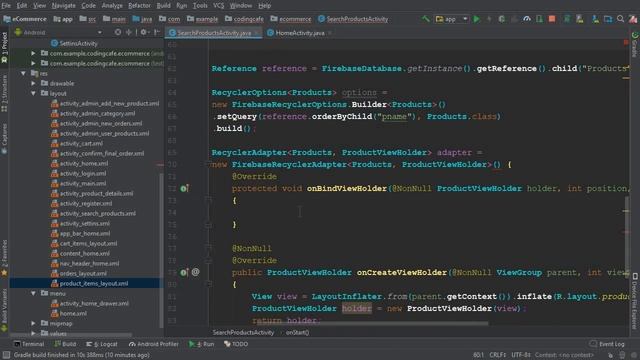Click Sync Project with Gradle Files icon
Screen dimensions: 640x360
[x=567, y=19]
